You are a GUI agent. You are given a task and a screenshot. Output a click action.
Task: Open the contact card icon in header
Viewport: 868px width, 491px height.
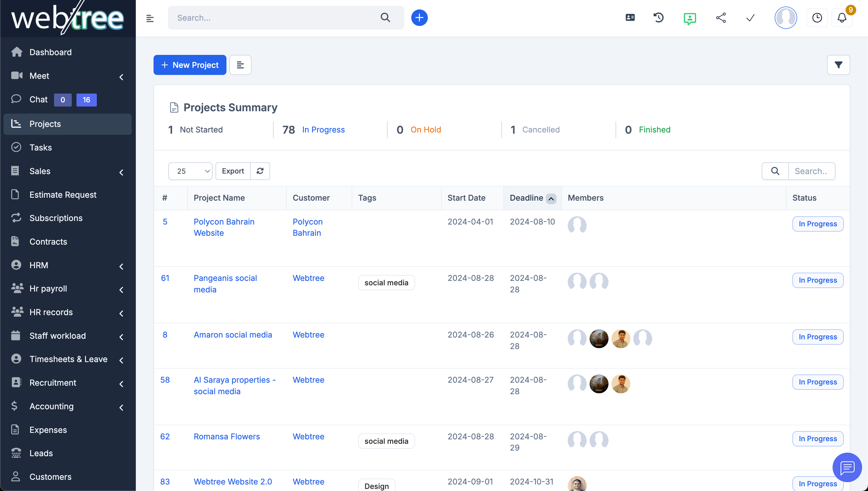630,17
